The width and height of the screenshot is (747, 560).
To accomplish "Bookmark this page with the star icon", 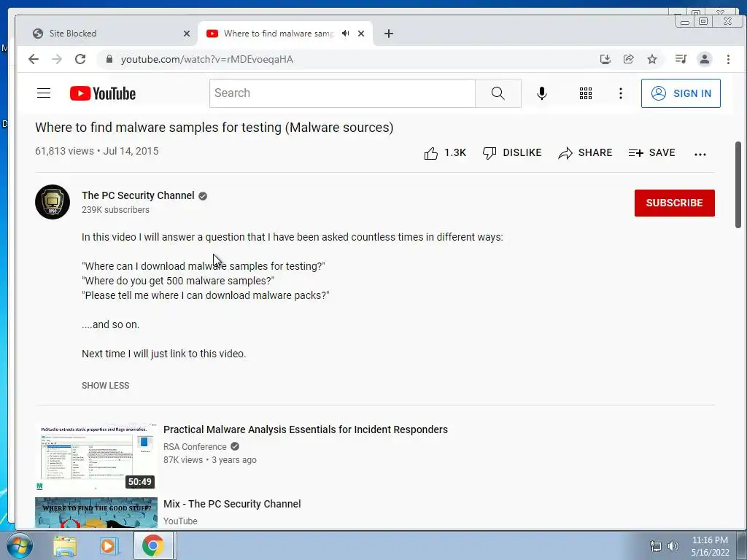I will [x=651, y=59].
